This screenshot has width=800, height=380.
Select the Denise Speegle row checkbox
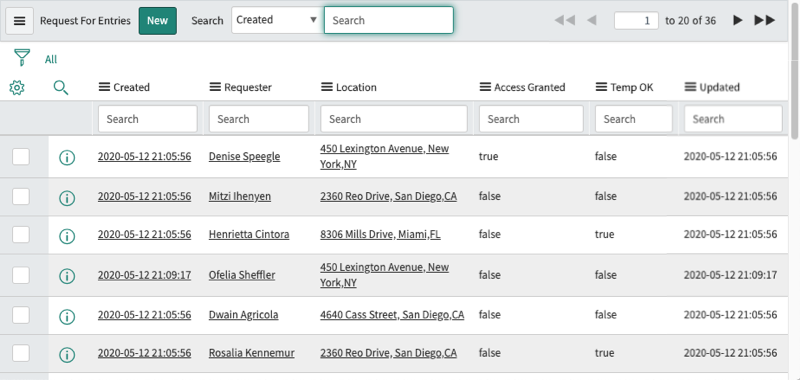pyautogui.click(x=21, y=157)
